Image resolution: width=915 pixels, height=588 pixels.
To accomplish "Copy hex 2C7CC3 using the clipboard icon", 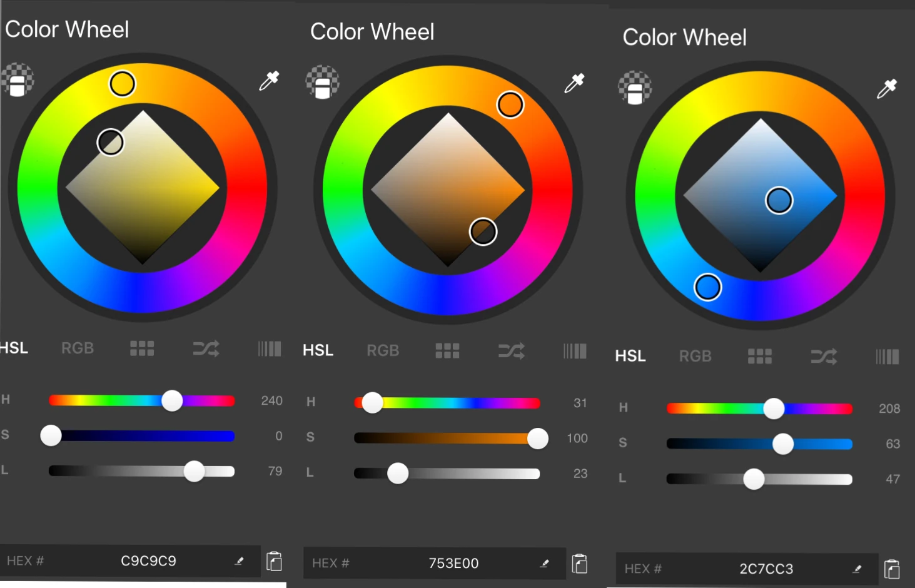I will point(892,568).
